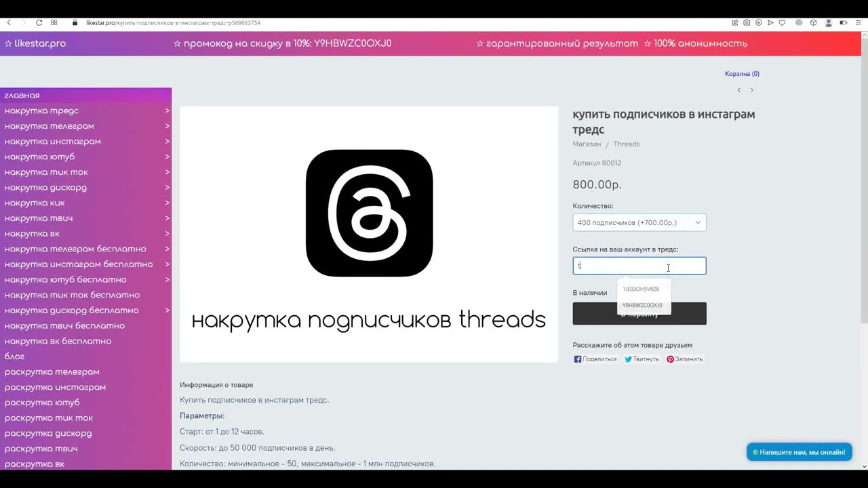Open накрутка твич бесплатно menu item
Image resolution: width=868 pixels, height=488 pixels.
point(85,326)
